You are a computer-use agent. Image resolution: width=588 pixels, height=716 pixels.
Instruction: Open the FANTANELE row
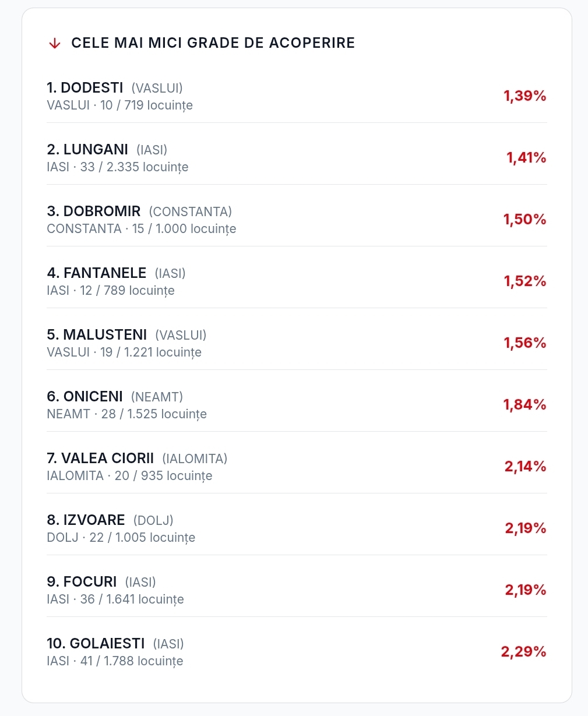(297, 281)
